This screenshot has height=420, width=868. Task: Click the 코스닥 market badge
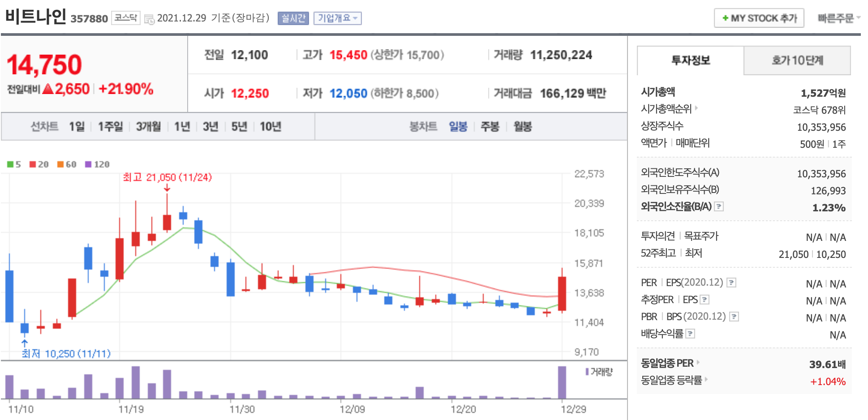(x=125, y=18)
